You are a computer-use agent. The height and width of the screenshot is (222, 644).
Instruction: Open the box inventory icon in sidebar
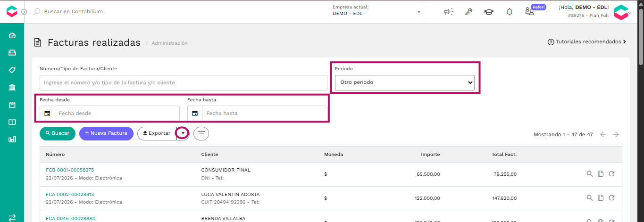click(12, 105)
